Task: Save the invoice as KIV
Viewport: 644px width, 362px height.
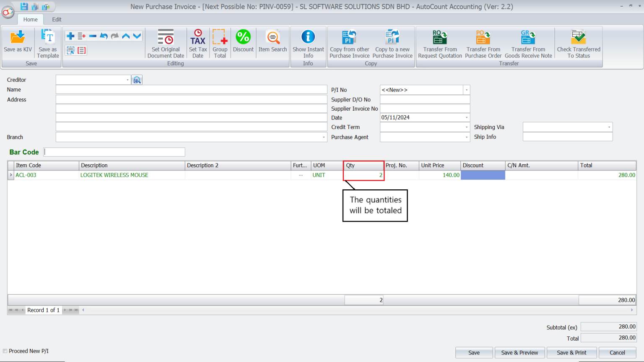Action: pos(17,42)
